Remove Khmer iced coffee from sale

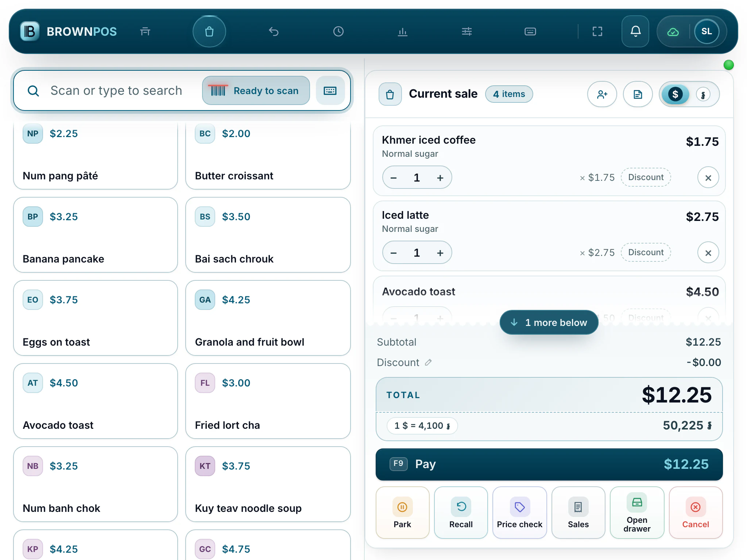pyautogui.click(x=708, y=178)
